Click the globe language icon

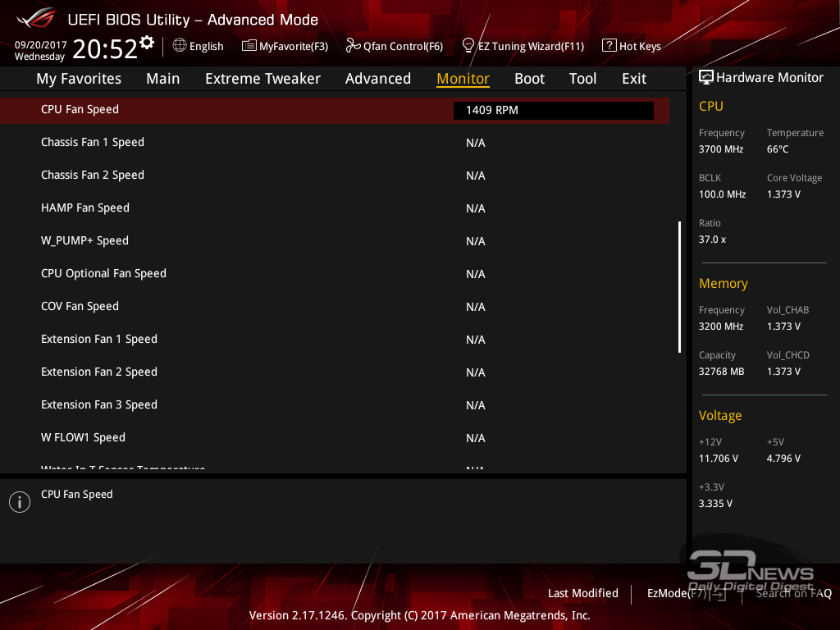pyautogui.click(x=180, y=46)
